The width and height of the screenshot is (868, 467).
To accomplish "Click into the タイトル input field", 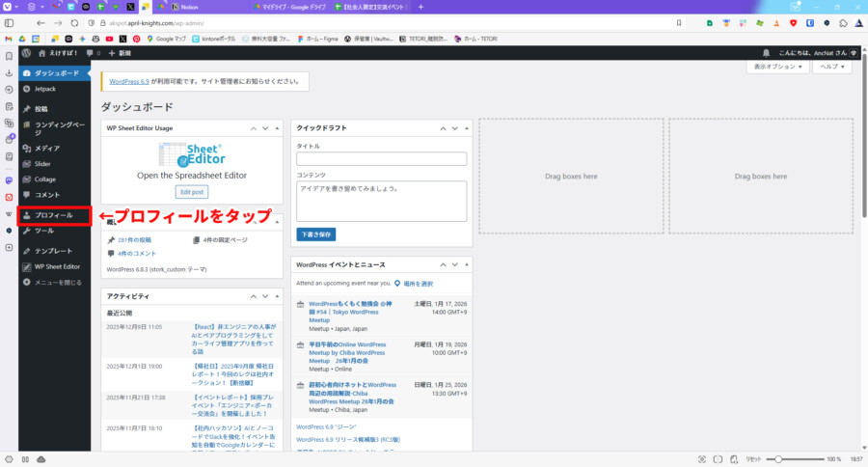I will 381,159.
